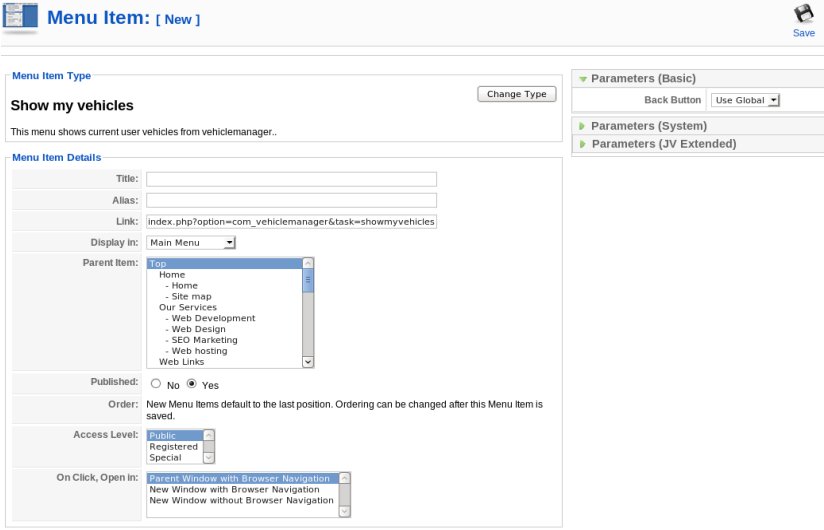Viewport: 824px width, 530px height.
Task: Click Parent Item list scroll down arrow
Action: click(x=308, y=362)
